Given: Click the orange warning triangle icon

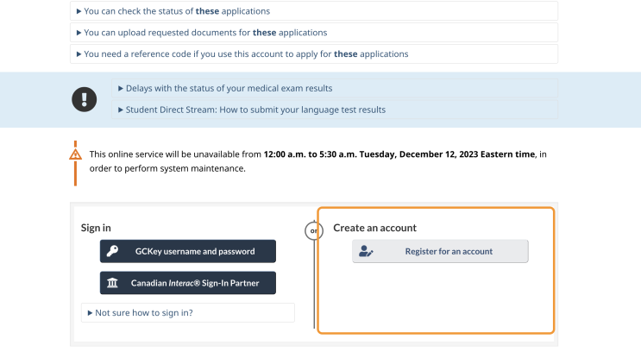Looking at the screenshot, I should 75,154.
